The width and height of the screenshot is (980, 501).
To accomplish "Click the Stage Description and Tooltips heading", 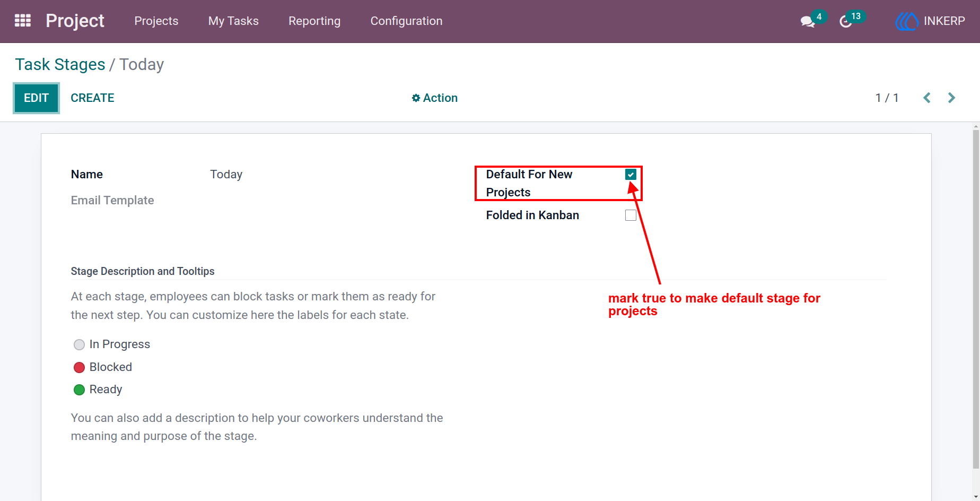I will click(143, 271).
